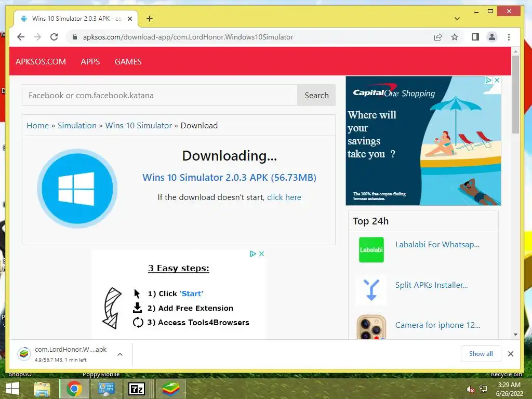Click the muted volume tray icon
This screenshot has width=532, height=399.
470,389
